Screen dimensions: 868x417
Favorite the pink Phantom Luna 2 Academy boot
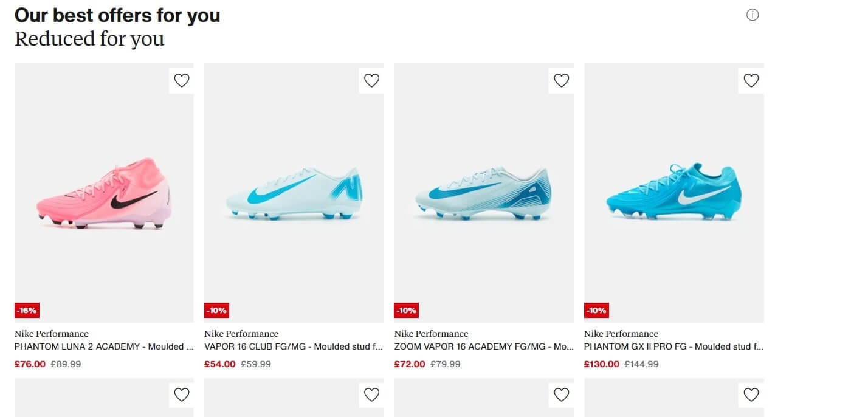pyautogui.click(x=182, y=80)
